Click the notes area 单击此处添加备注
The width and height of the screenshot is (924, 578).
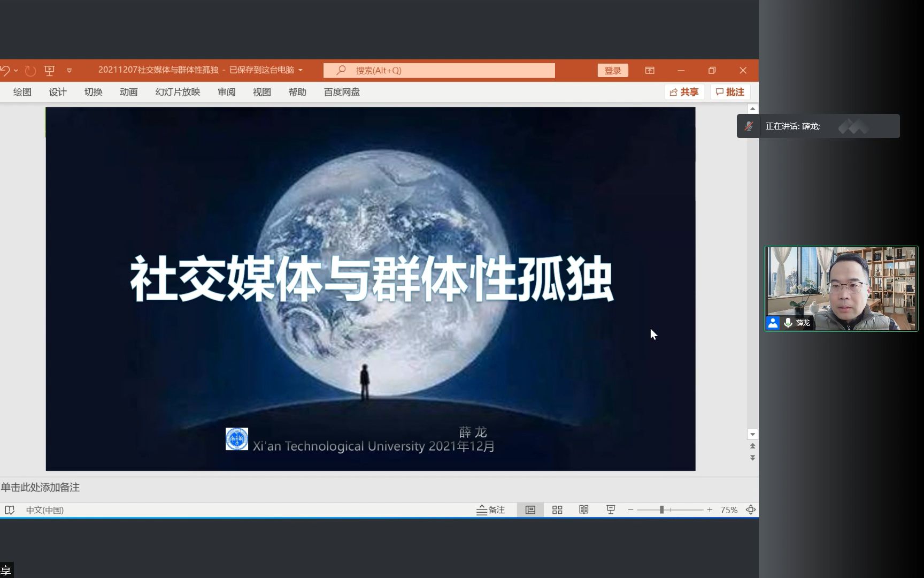(40, 488)
